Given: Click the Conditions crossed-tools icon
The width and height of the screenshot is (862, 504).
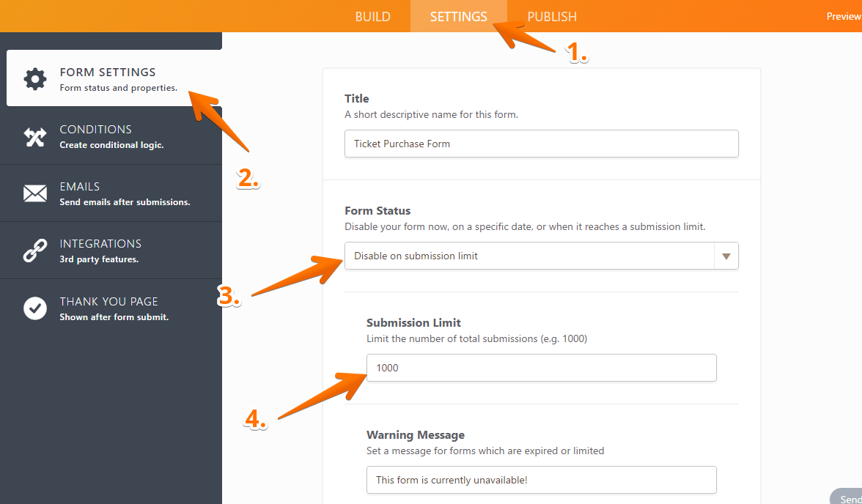Looking at the screenshot, I should pos(35,137).
